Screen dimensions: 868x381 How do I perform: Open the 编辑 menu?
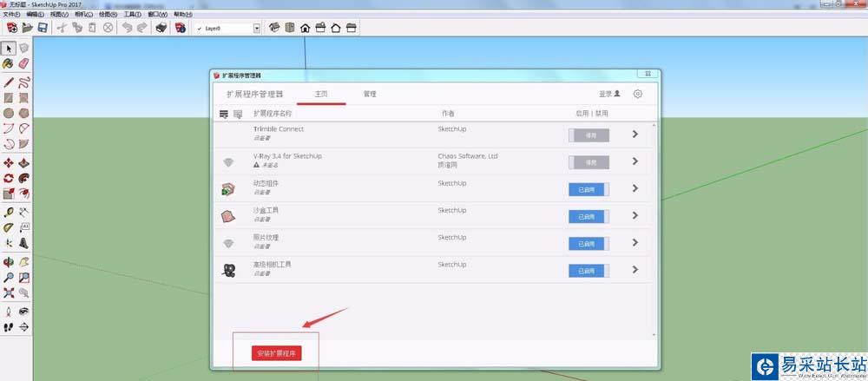[x=35, y=14]
